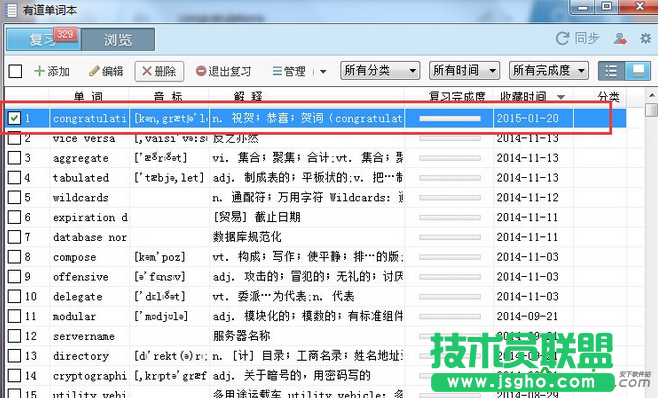Select the word 'vice versa'
Screen dimensions: 658x398
[84, 139]
